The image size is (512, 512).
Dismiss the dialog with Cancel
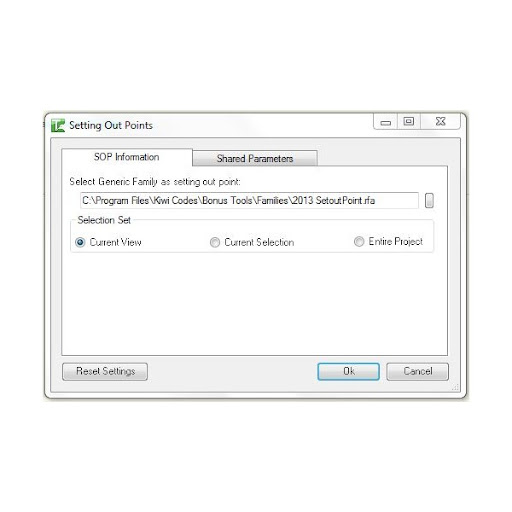[x=418, y=371]
